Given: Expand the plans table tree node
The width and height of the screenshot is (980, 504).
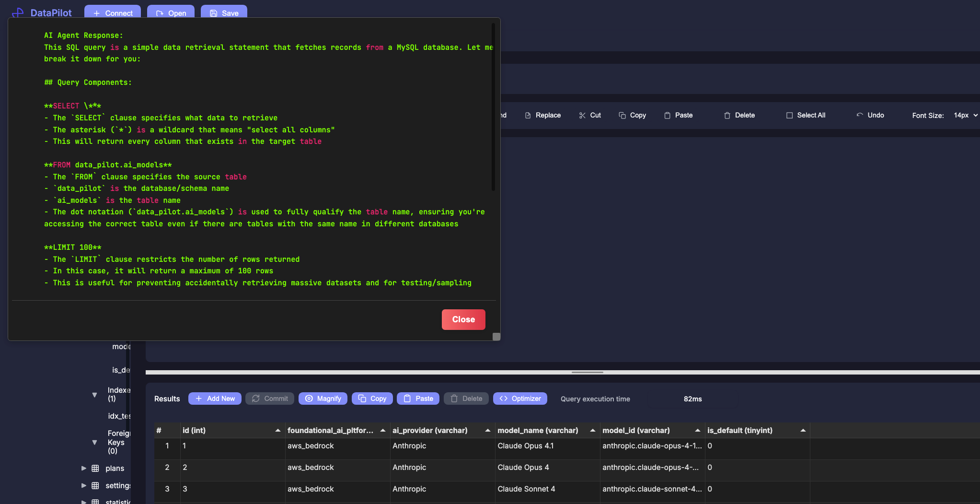Looking at the screenshot, I should tap(84, 468).
